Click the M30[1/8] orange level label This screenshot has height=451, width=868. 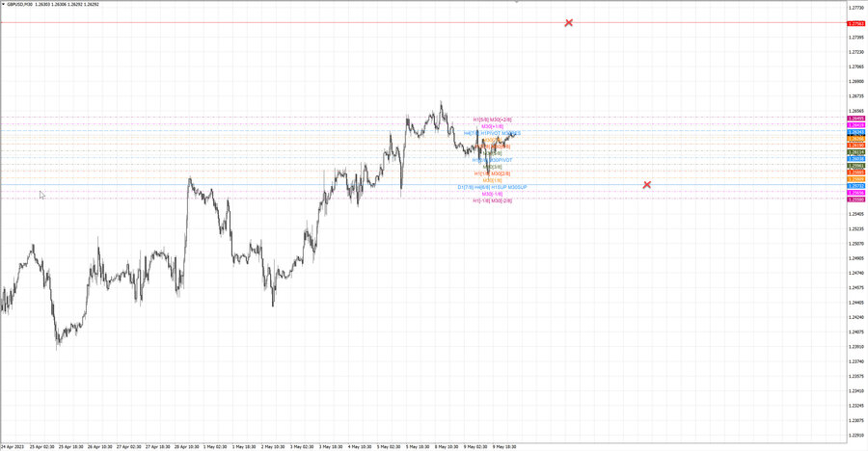[492, 180]
